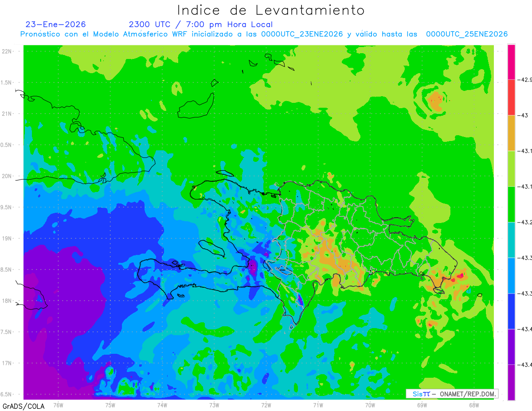
Task: Click the magenta swatch at top of colorbar
Action: click(x=511, y=62)
